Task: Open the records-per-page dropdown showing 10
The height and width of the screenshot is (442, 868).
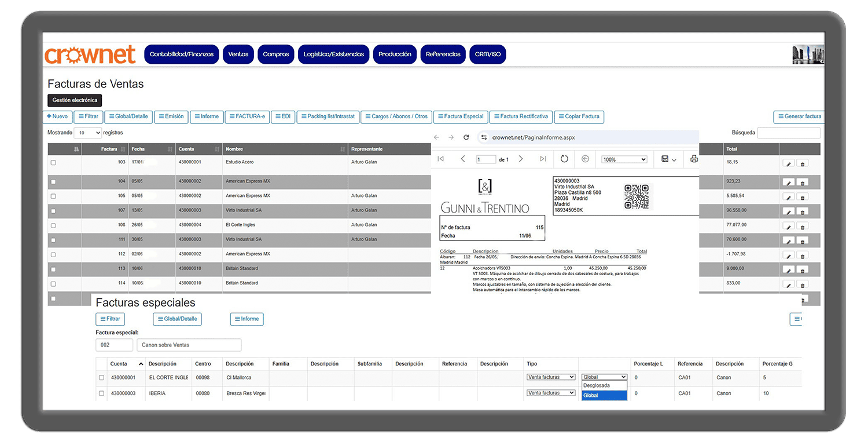Action: pos(88,133)
